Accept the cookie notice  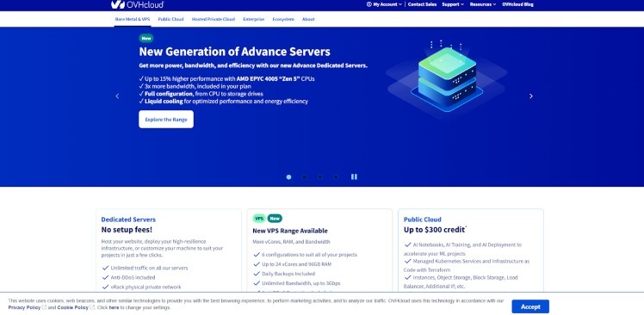pos(530,306)
